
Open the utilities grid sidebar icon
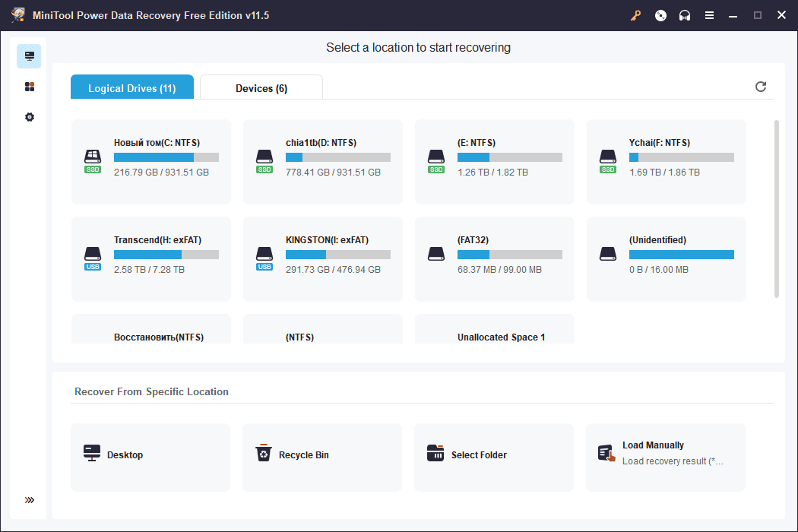30,87
